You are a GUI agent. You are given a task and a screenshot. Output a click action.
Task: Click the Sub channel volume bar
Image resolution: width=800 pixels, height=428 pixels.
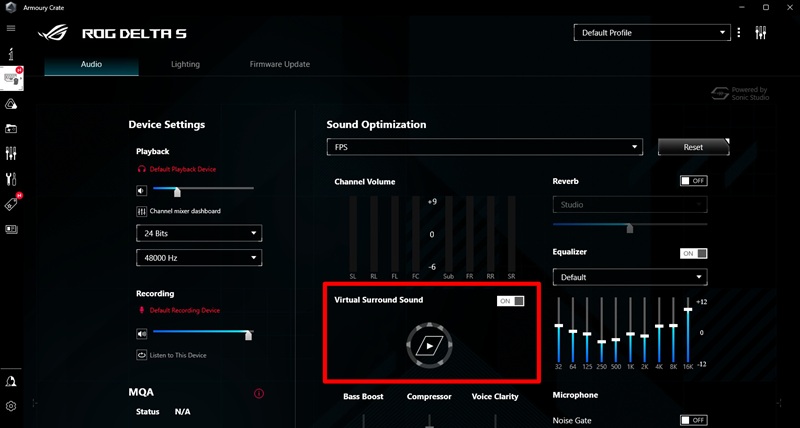point(448,234)
